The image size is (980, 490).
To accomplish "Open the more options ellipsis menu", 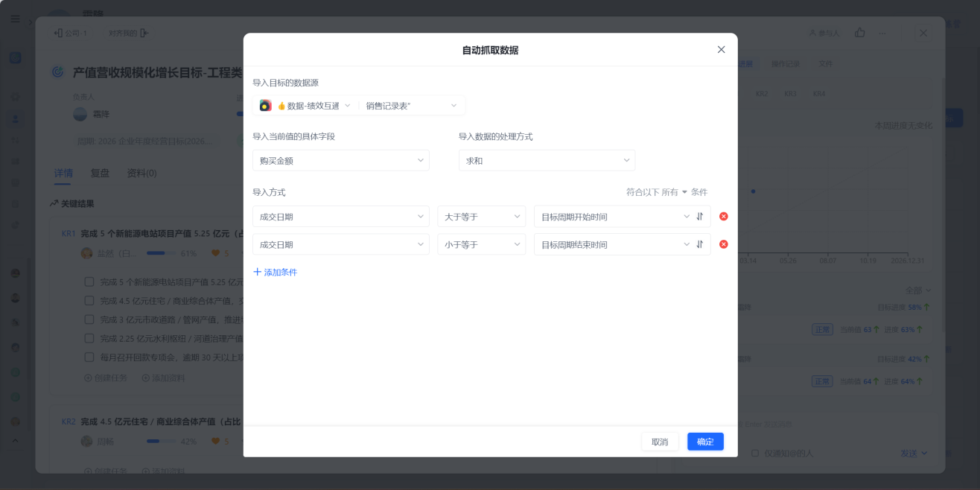I will 882,33.
